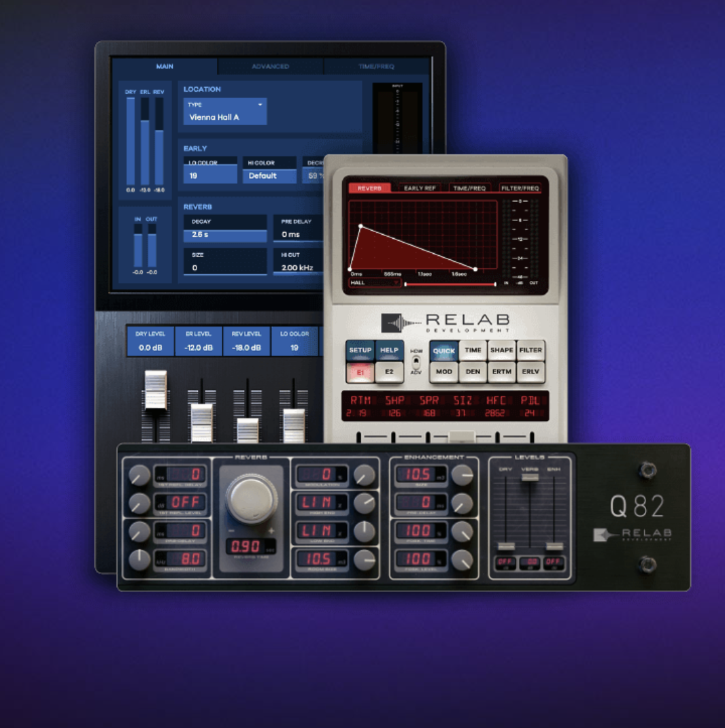This screenshot has width=725, height=728.
Task: Toggle the HDW/ADV switch
Action: coord(416,362)
